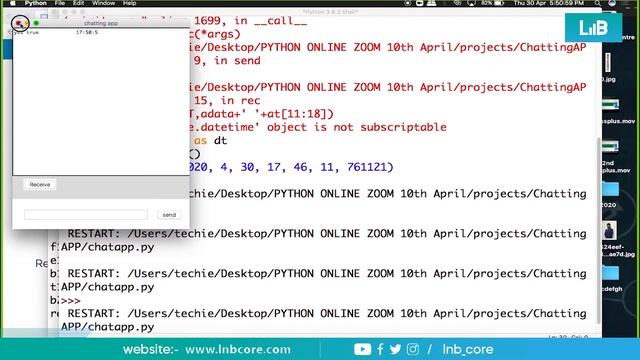The image size is (640, 360).
Task: Open the Python application menu
Action: [x=36, y=3]
